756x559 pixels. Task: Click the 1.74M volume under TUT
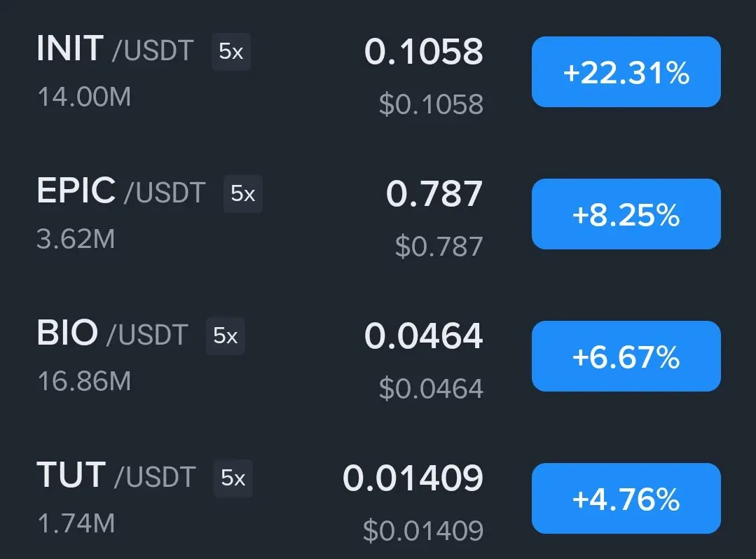point(76,523)
